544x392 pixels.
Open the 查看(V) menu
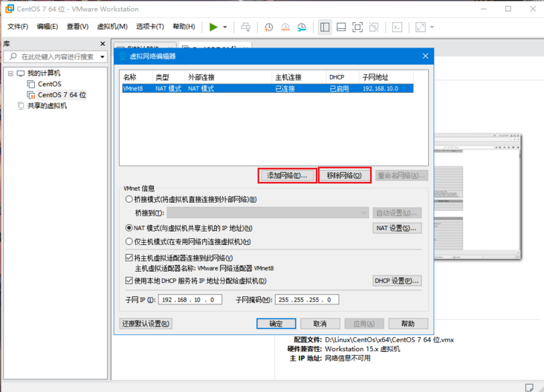click(78, 27)
